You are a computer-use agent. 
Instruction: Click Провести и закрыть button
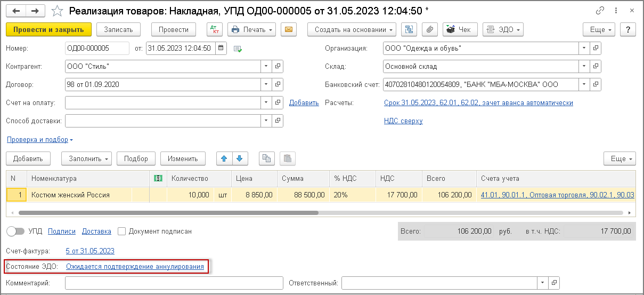(49, 29)
